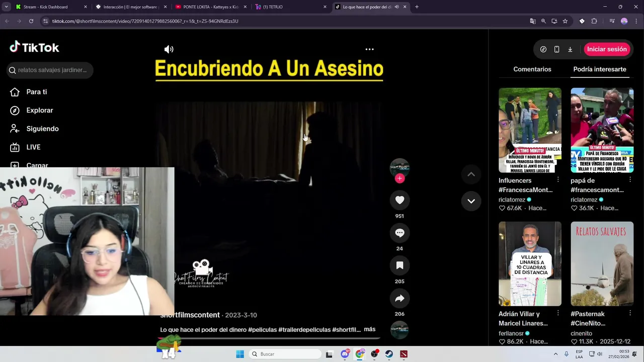Open comments via the speech bubble icon
644x362 pixels.
(x=399, y=233)
